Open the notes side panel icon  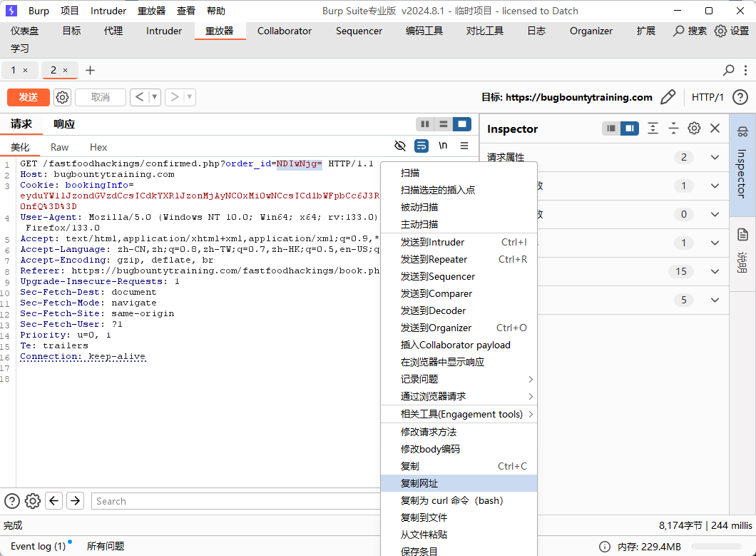742,235
